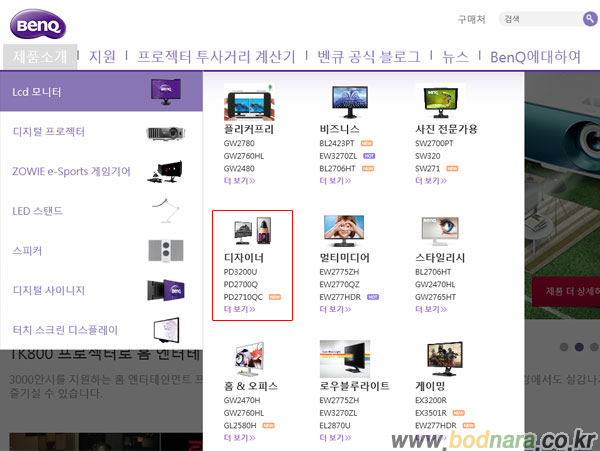
Task: Click the ZOWIE e-Sports gear icon
Action: (165, 172)
